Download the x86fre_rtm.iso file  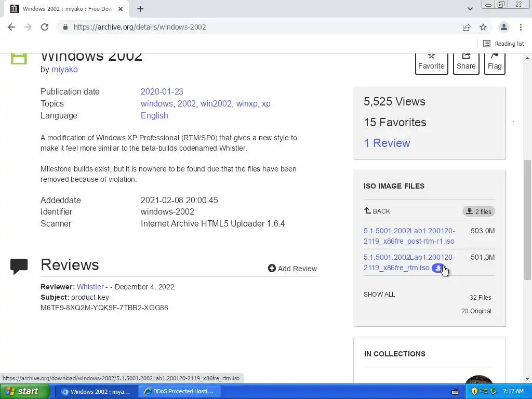coord(409,262)
